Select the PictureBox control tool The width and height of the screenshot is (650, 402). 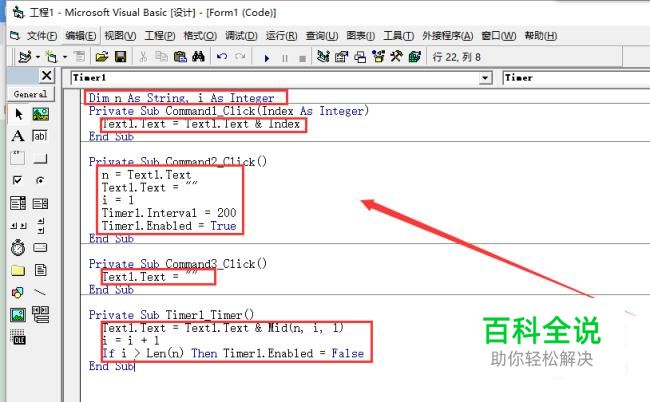coord(40,114)
